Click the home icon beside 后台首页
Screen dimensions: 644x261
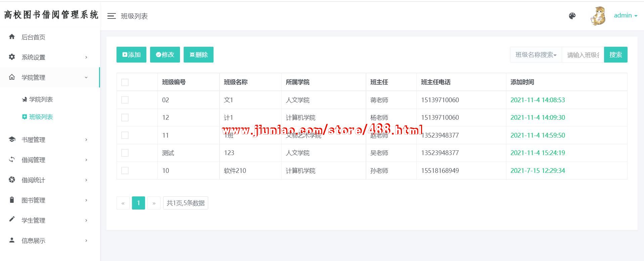click(x=12, y=37)
